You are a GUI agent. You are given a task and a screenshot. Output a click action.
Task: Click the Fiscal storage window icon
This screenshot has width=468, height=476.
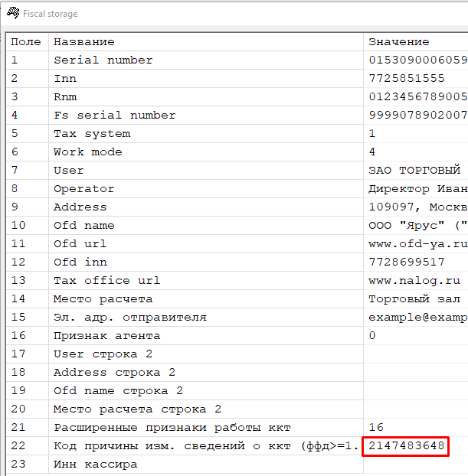(x=12, y=13)
